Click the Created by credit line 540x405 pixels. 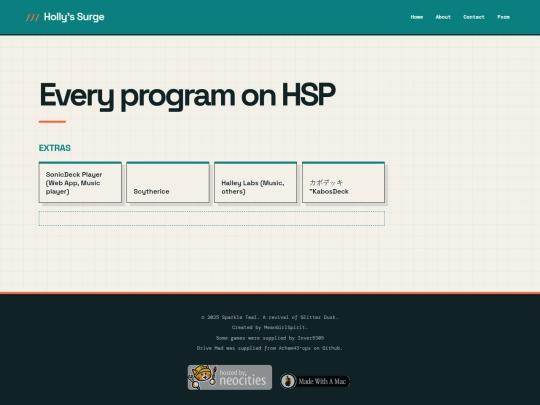(x=270, y=328)
